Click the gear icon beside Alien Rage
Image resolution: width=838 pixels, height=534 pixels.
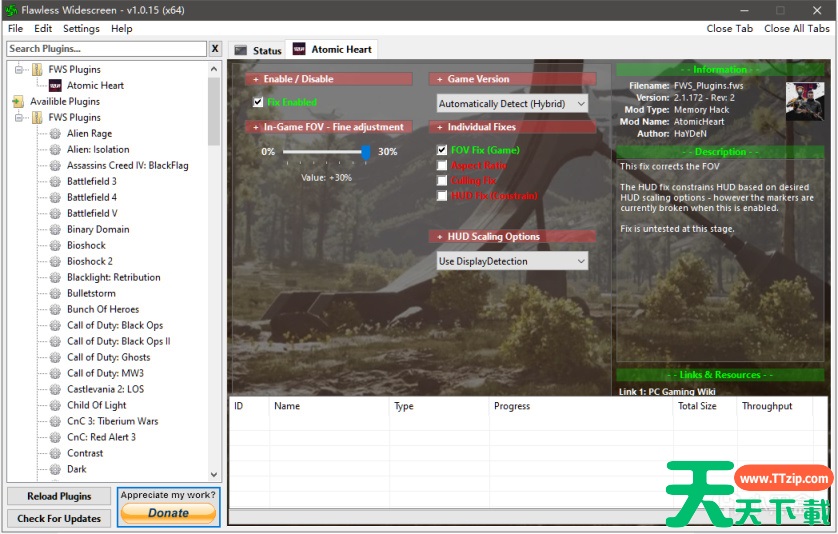coord(55,134)
